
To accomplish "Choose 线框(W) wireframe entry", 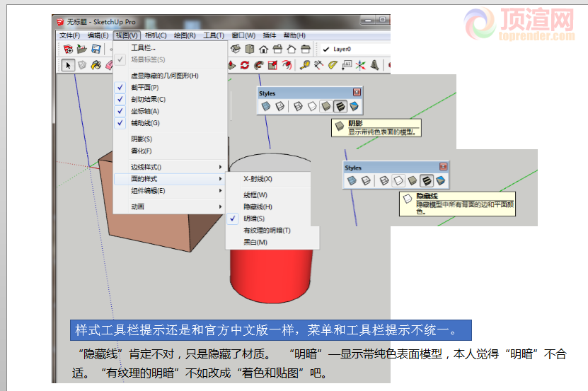I will [x=269, y=195].
